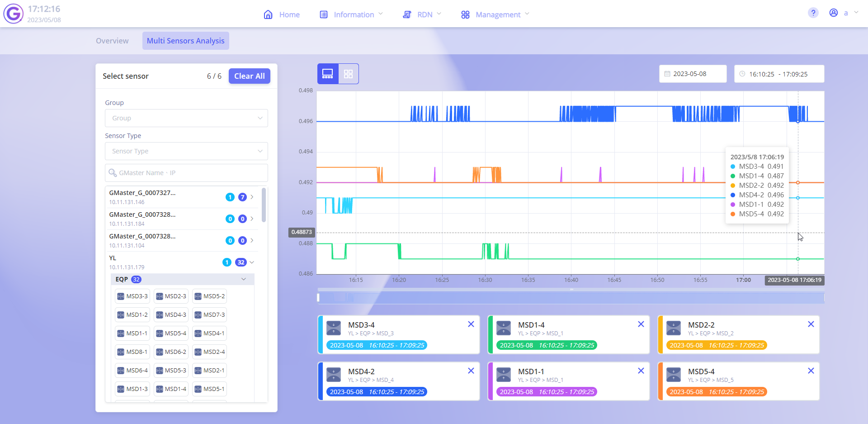Open the 16:10:25 - 17:09:25 time range
Screen dimensions: 868x424
pyautogui.click(x=779, y=74)
